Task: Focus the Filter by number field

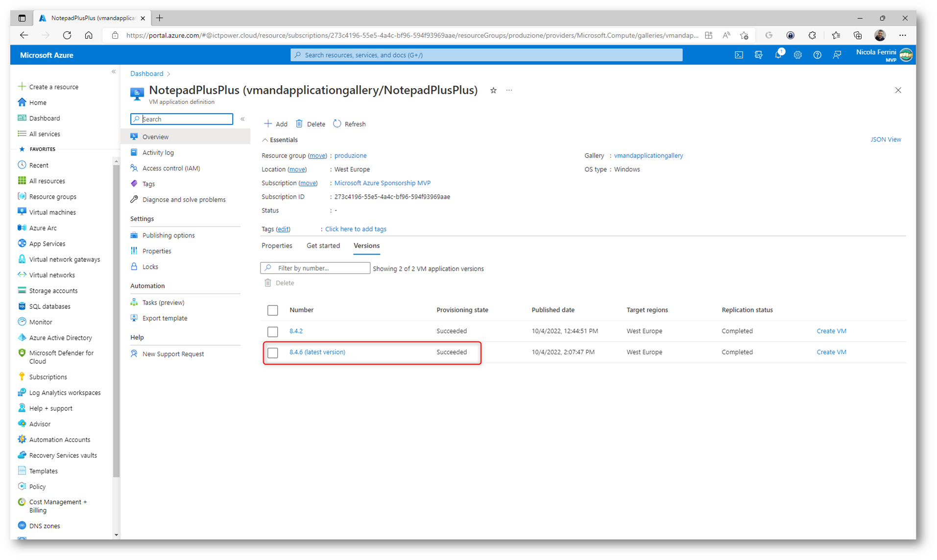Action: 315,268
